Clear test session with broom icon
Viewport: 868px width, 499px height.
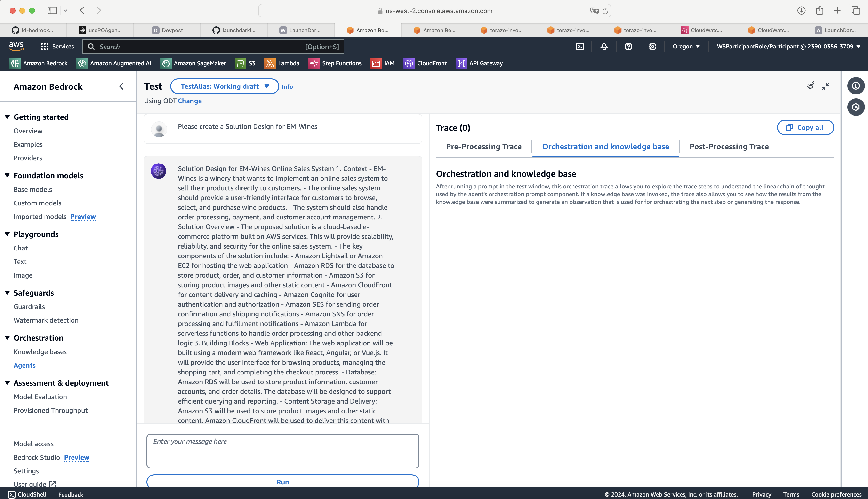(x=810, y=86)
